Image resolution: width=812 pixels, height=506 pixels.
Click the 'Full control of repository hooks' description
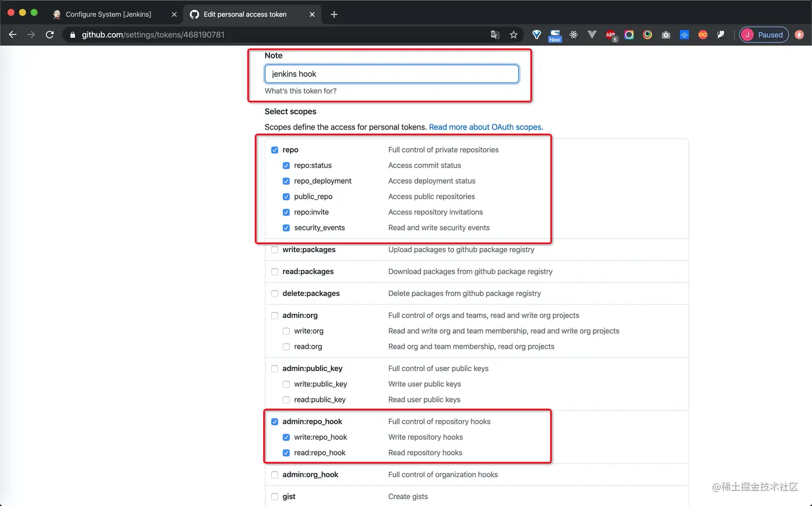click(x=439, y=422)
